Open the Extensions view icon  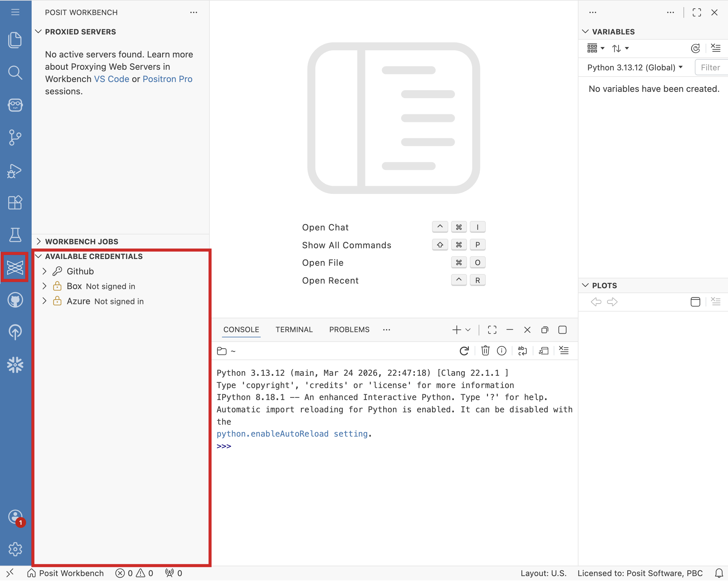click(15, 203)
